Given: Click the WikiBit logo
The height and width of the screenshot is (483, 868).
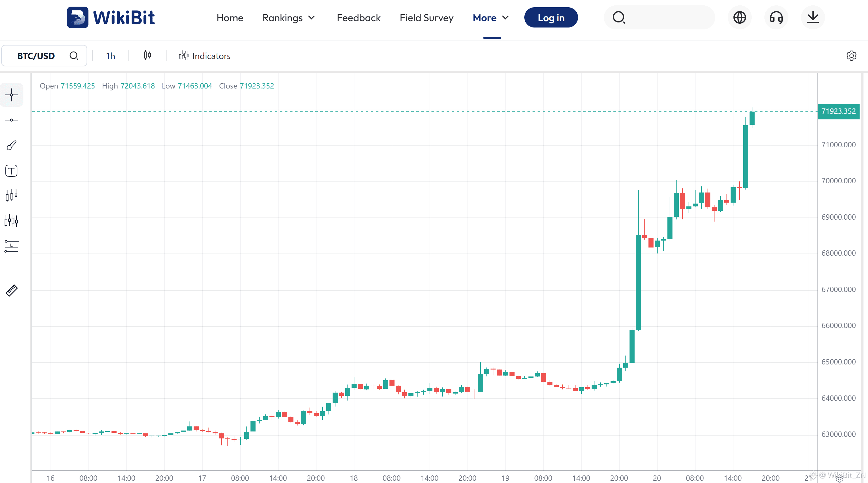Looking at the screenshot, I should click(x=111, y=17).
